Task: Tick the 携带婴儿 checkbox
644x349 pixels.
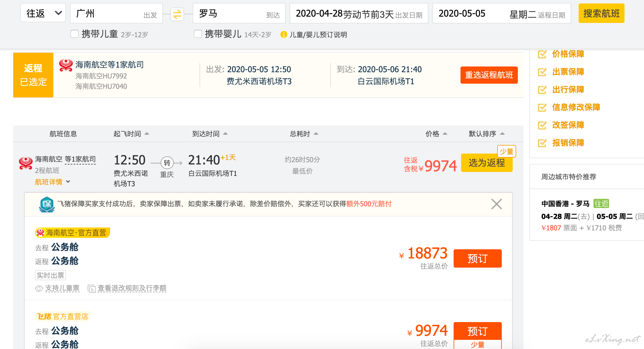Action: (x=198, y=34)
